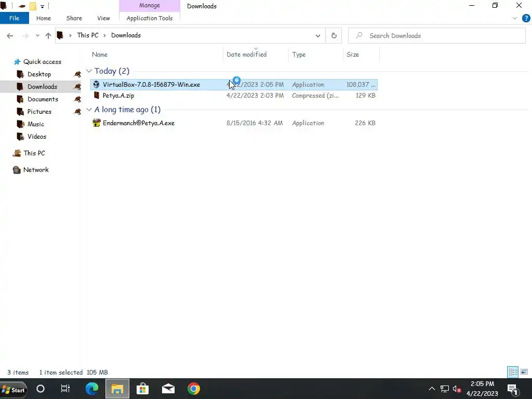Click the 129 KB size cell

click(365, 96)
